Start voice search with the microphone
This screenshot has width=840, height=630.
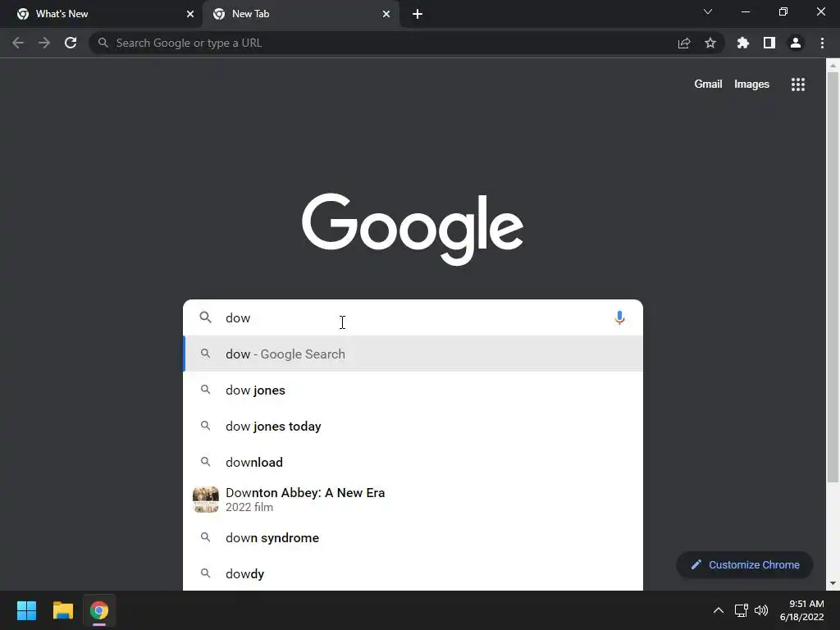pyautogui.click(x=619, y=317)
